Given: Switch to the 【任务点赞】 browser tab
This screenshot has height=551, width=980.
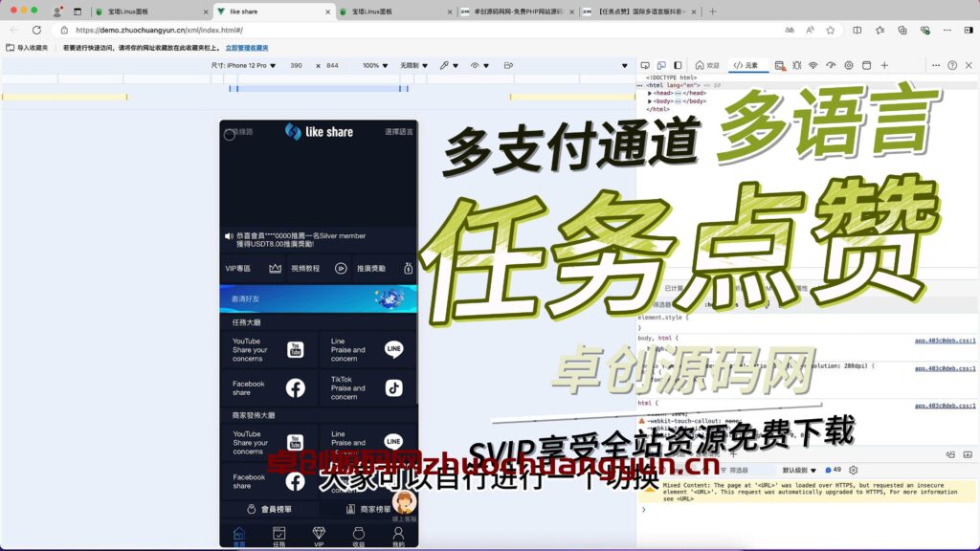Looking at the screenshot, I should pos(639,11).
